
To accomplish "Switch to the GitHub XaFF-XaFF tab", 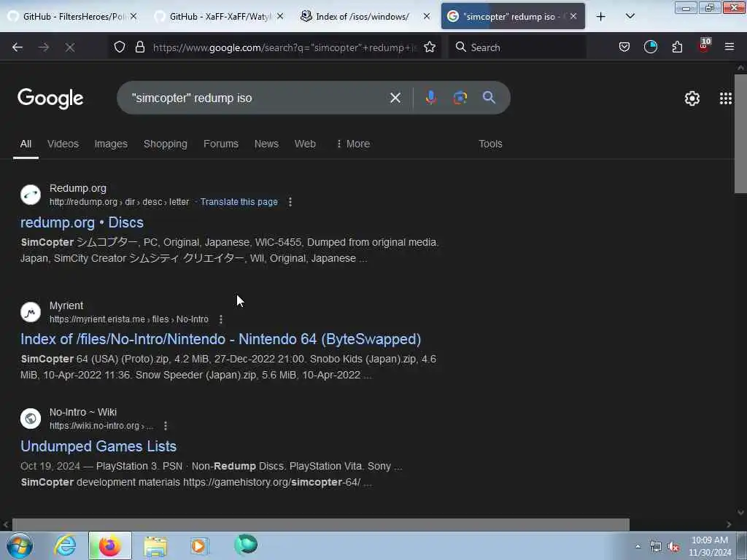I will [219, 16].
